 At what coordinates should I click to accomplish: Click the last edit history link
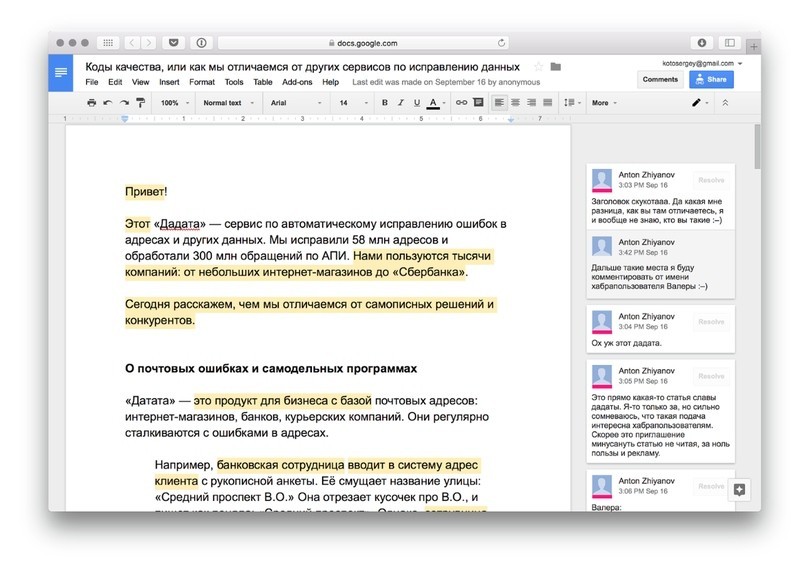[x=446, y=82]
